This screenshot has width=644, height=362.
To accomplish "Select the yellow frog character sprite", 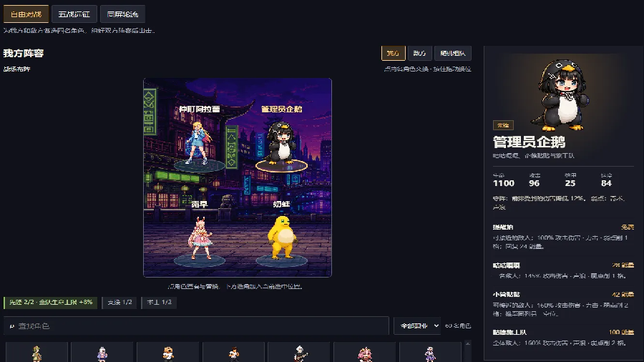I will pos(282,238).
